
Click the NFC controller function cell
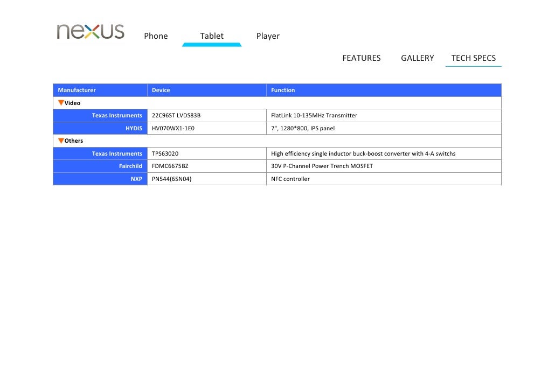coord(384,179)
